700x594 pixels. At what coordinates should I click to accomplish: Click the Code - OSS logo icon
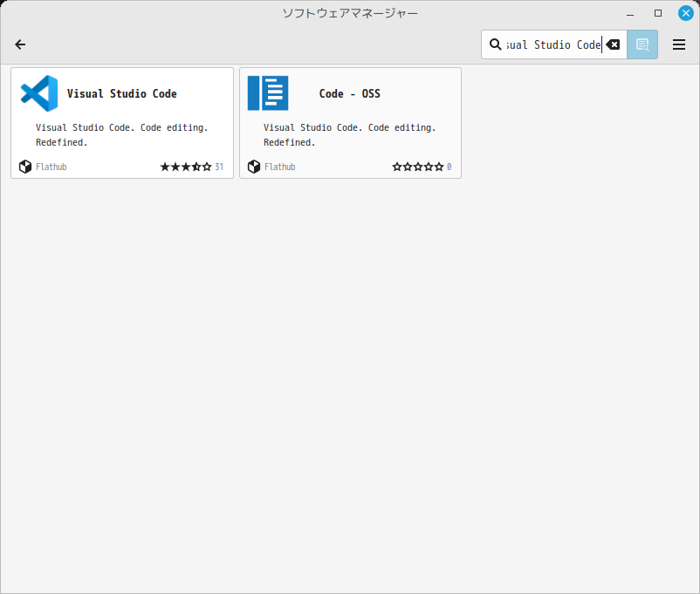pos(268,93)
